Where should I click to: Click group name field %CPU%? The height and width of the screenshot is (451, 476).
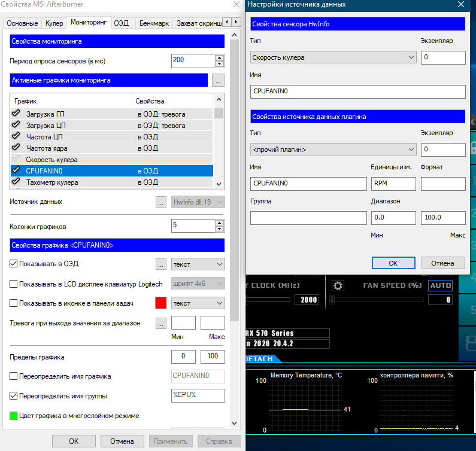[x=198, y=395]
